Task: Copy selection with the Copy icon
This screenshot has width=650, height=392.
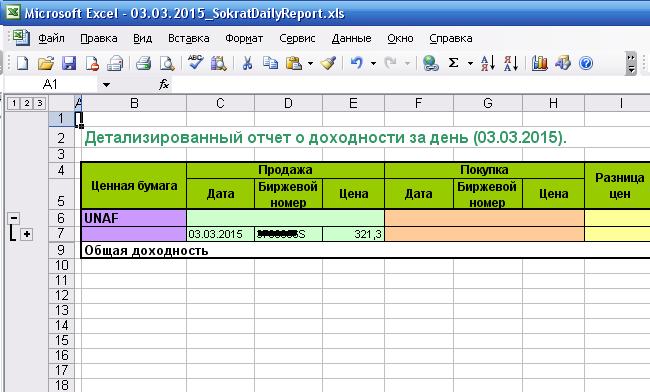Action: pos(270,63)
